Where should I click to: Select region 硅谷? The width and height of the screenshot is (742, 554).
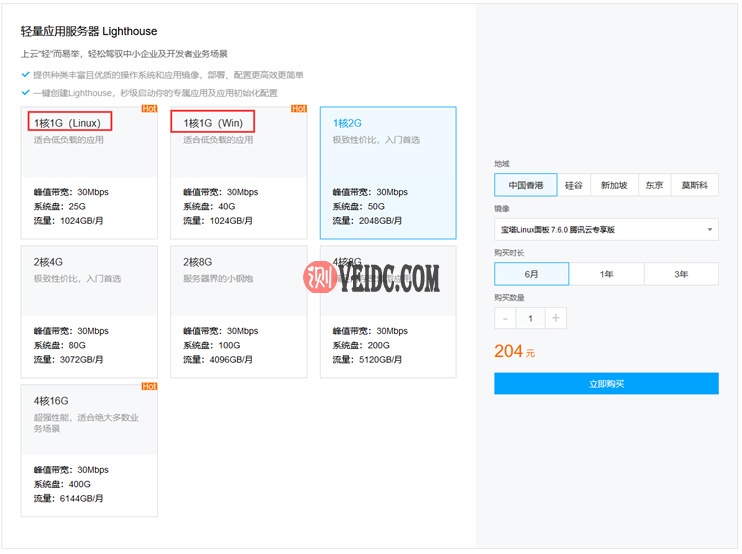coord(574,185)
